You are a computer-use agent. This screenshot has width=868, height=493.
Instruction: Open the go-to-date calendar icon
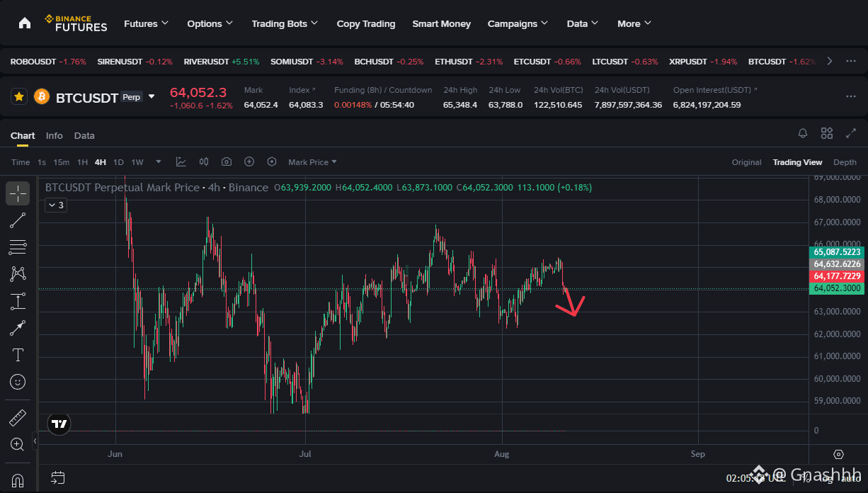(58, 478)
